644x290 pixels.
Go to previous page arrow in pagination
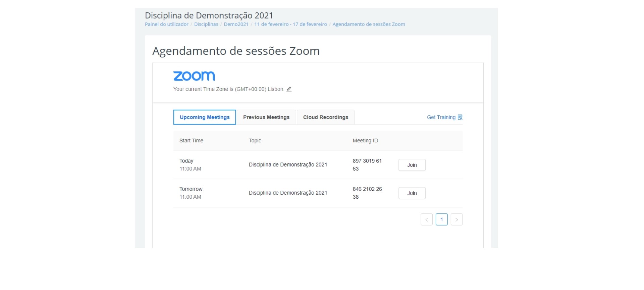(x=427, y=220)
